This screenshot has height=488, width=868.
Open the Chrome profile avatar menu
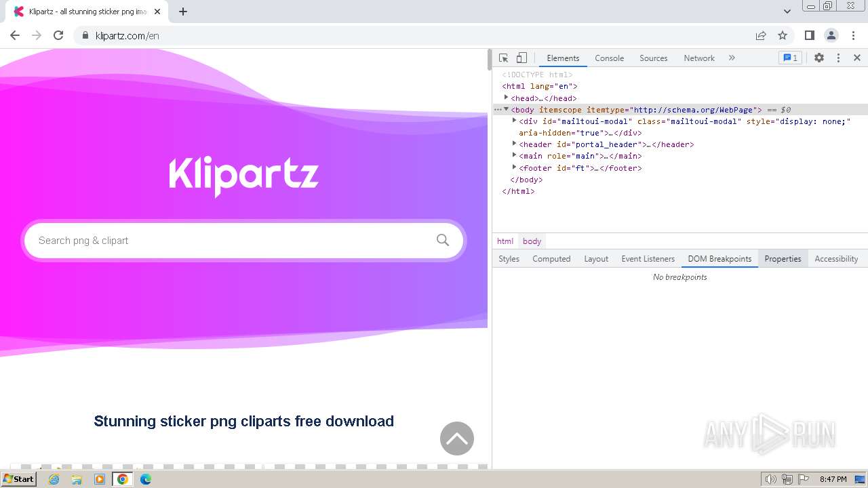click(831, 35)
